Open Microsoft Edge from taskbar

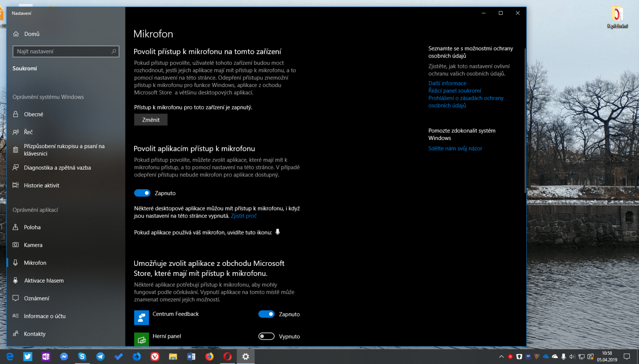10,356
